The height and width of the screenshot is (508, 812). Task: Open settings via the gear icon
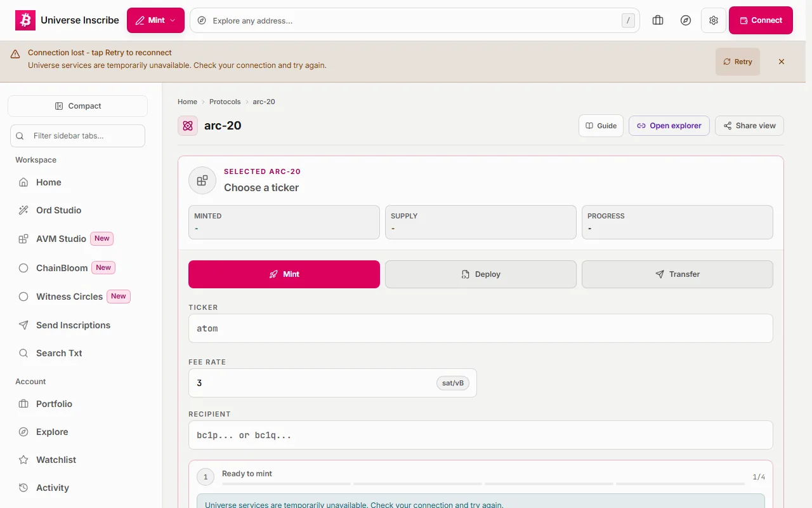[714, 20]
